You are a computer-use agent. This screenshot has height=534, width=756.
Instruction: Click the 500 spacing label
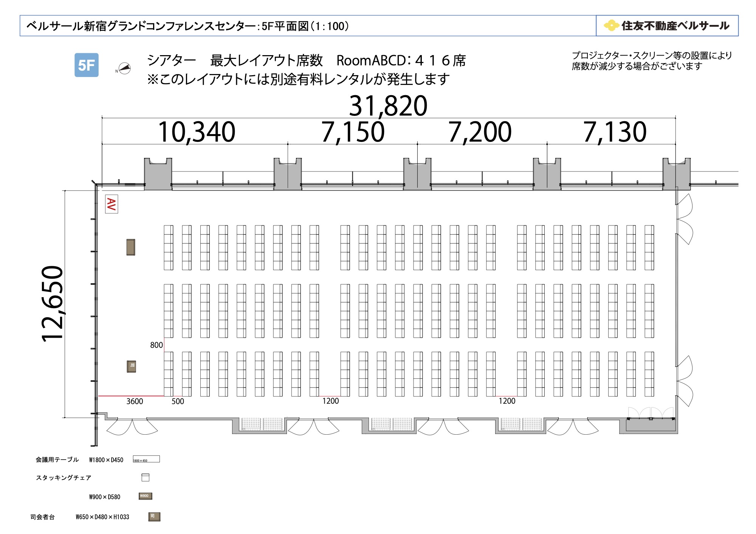[x=178, y=401]
